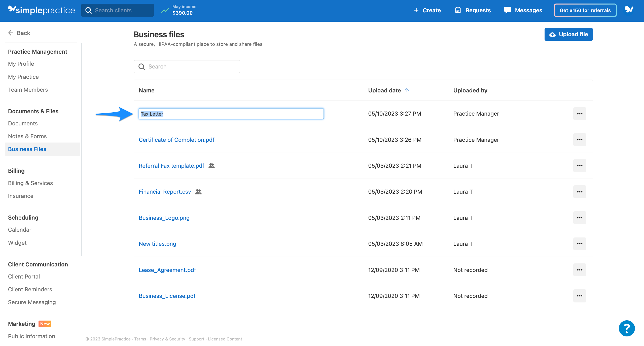Open more options for Tax Letter row
644x346 pixels.
[x=580, y=114]
